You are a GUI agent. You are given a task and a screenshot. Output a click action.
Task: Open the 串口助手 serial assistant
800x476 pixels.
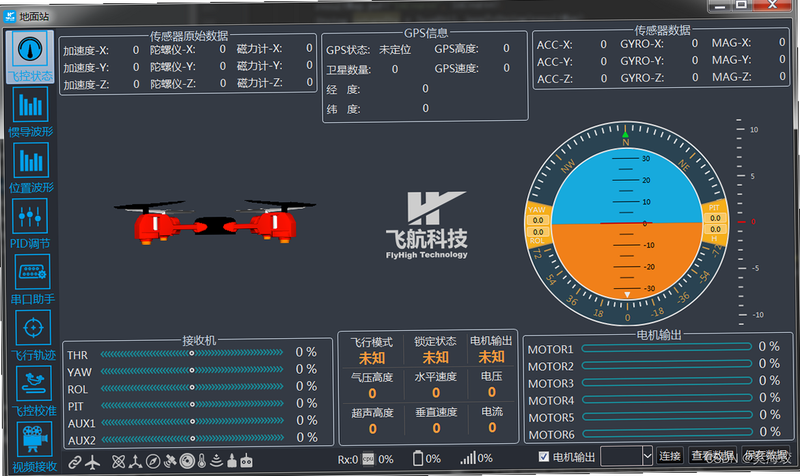click(x=33, y=280)
